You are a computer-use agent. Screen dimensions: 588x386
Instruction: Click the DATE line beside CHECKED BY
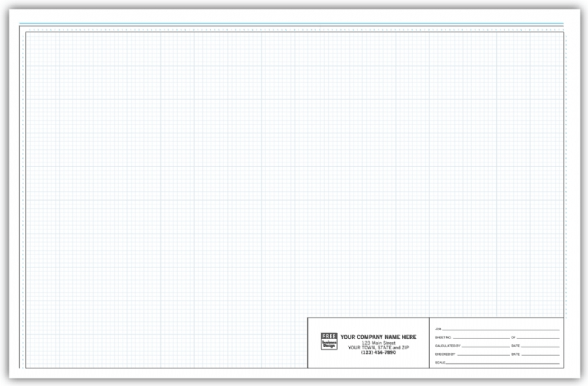coord(540,355)
